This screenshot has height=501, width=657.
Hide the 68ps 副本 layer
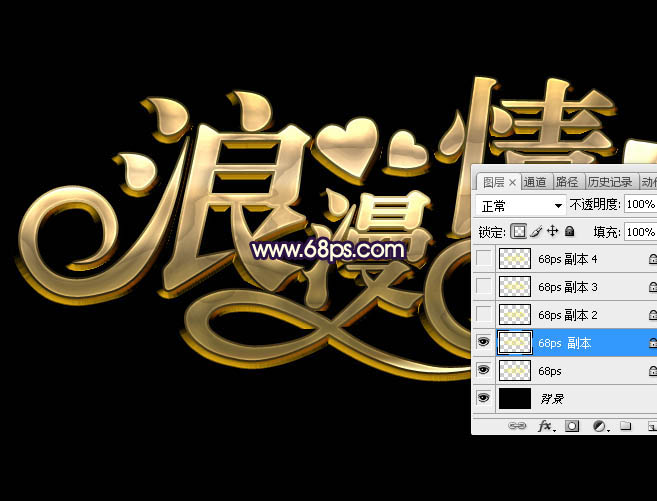click(484, 342)
